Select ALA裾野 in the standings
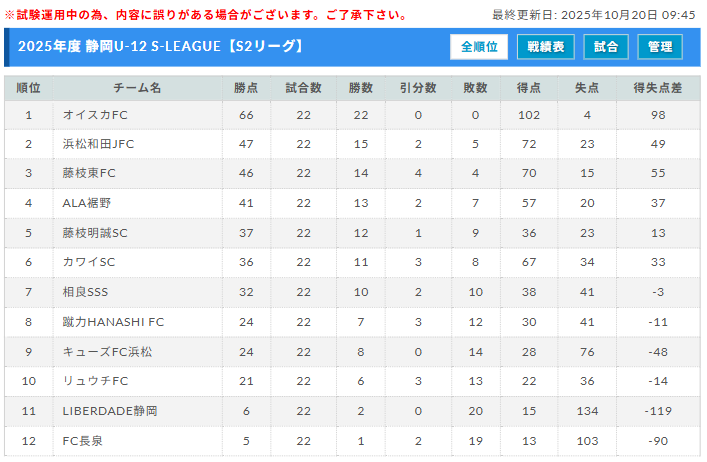 [x=87, y=203]
